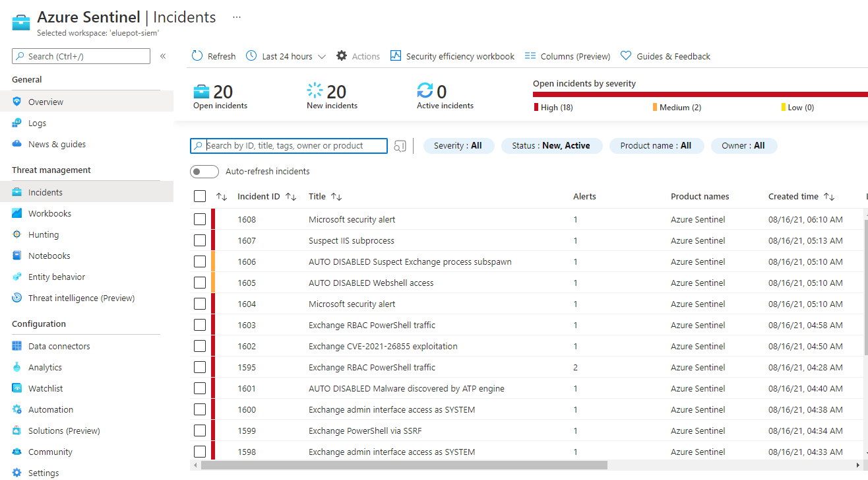Click red open incidents severity bar
Image resolution: width=868 pixels, height=480 pixels.
pos(700,94)
